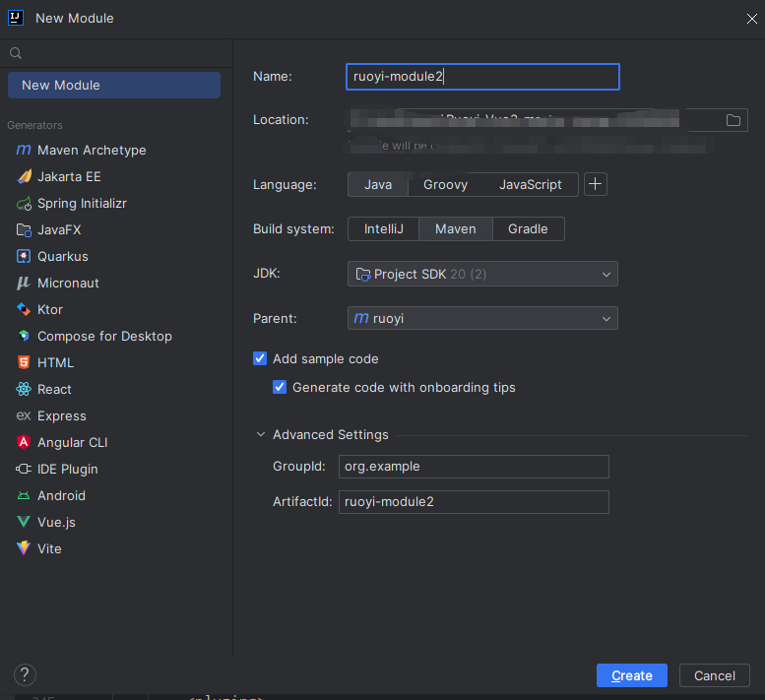Add another language with plus button

596,184
